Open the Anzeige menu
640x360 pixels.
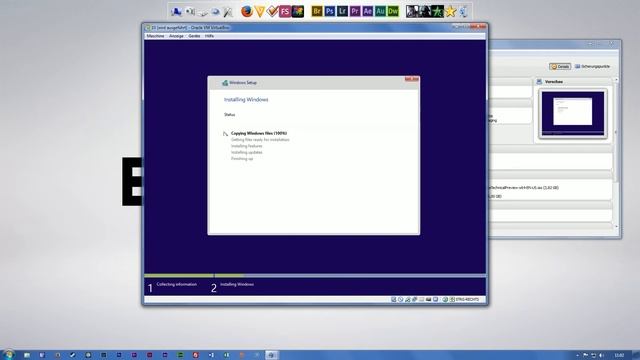[176, 36]
